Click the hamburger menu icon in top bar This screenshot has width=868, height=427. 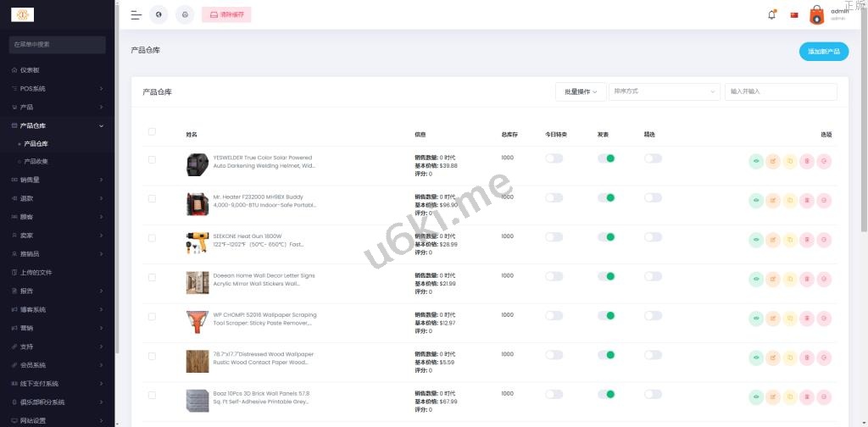tap(136, 15)
